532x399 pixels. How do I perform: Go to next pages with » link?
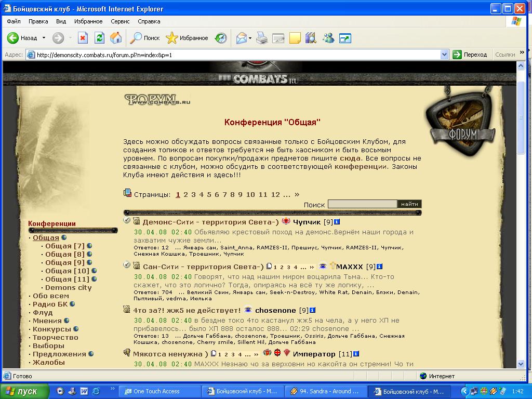[x=297, y=194]
